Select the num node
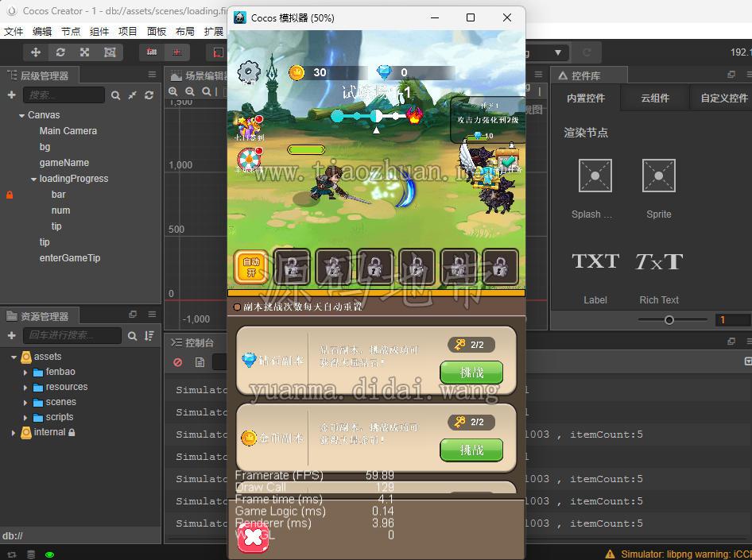This screenshot has height=560, width=752. 60,210
